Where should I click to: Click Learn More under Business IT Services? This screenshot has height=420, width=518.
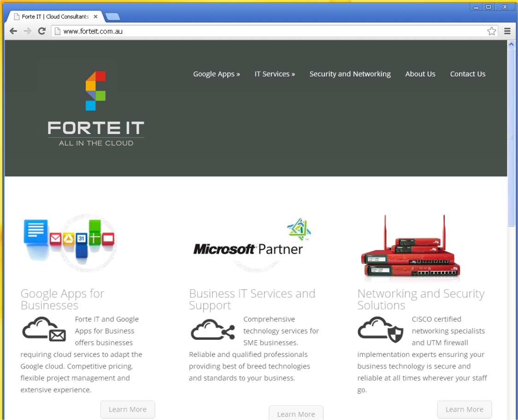296,414
